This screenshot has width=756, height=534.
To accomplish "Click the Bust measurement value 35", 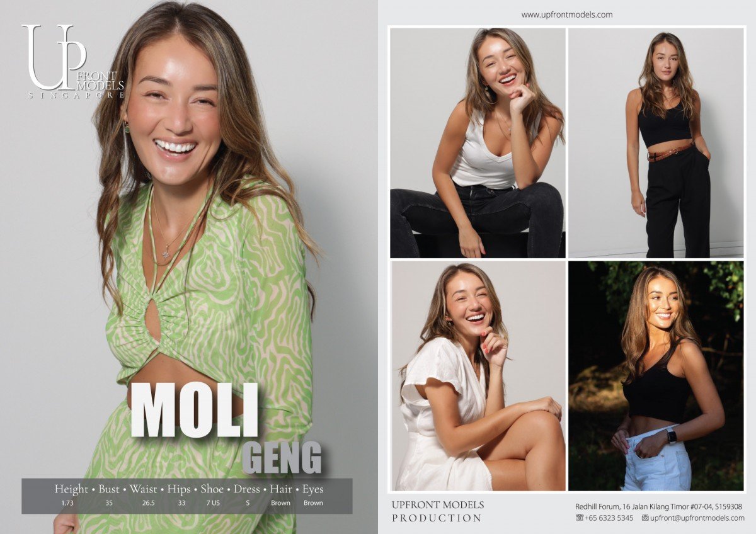I will [108, 503].
